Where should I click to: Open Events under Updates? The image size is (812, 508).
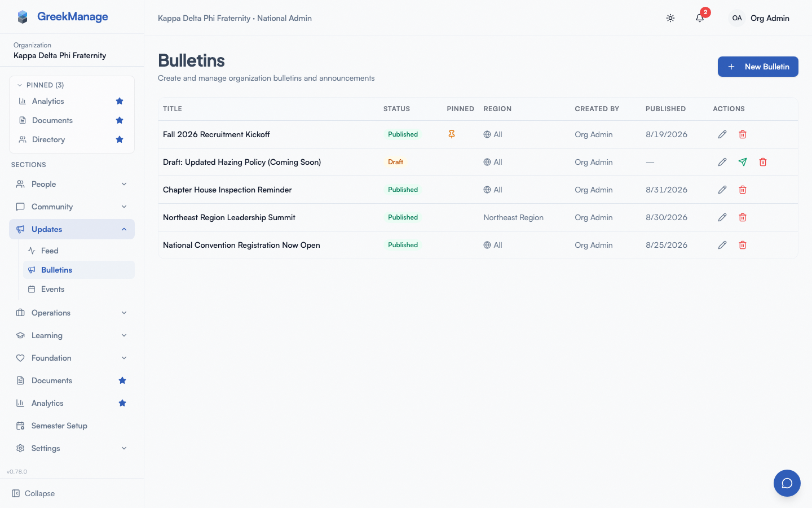click(x=78, y=289)
